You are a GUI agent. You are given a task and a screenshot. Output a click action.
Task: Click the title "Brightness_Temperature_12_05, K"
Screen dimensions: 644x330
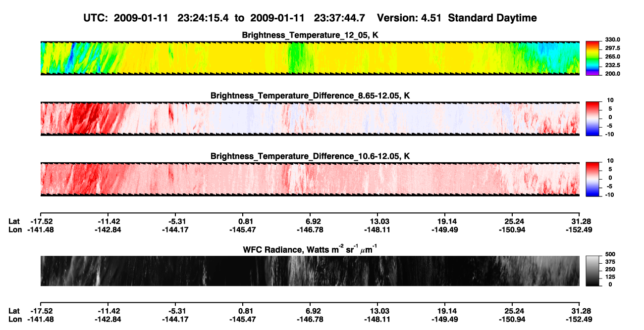pyautogui.click(x=310, y=35)
